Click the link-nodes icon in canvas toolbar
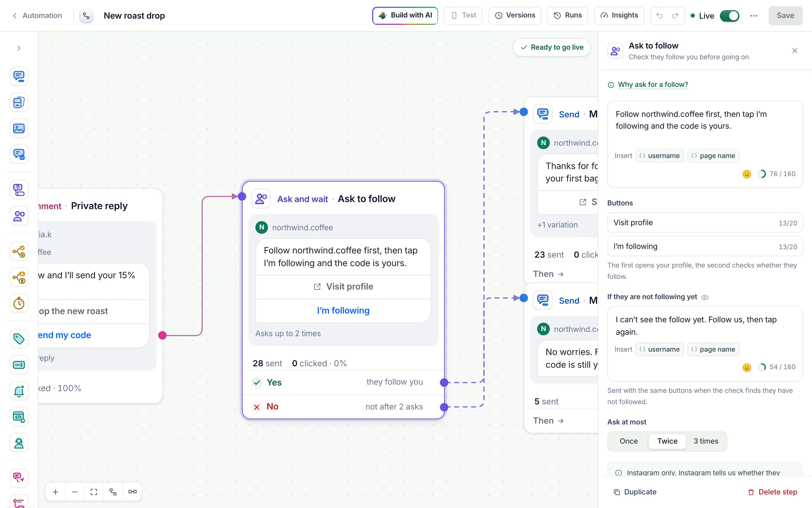Viewport: 812px width, 508px height. [x=132, y=492]
